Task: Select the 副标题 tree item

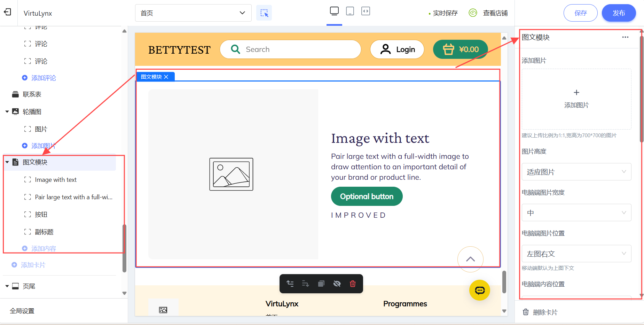Action: click(x=44, y=232)
